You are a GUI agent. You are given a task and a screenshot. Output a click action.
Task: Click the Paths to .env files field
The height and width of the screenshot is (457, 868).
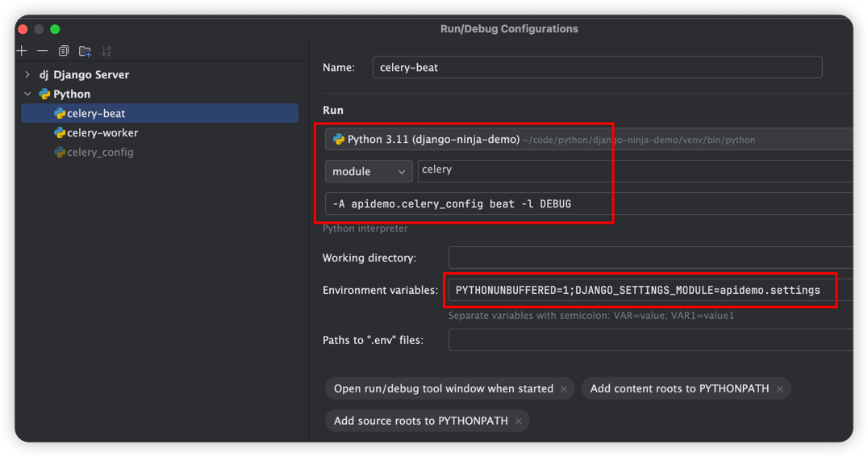(650, 340)
